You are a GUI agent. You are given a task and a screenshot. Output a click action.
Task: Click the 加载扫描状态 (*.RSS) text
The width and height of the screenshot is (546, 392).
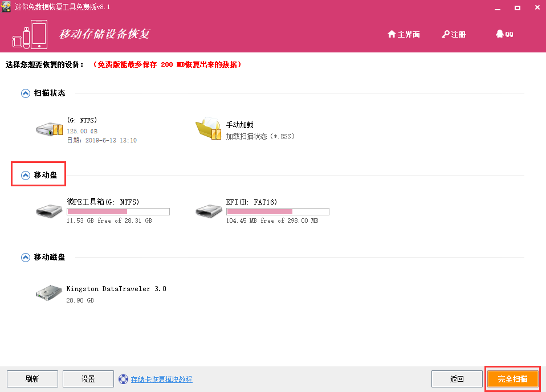tap(260, 136)
